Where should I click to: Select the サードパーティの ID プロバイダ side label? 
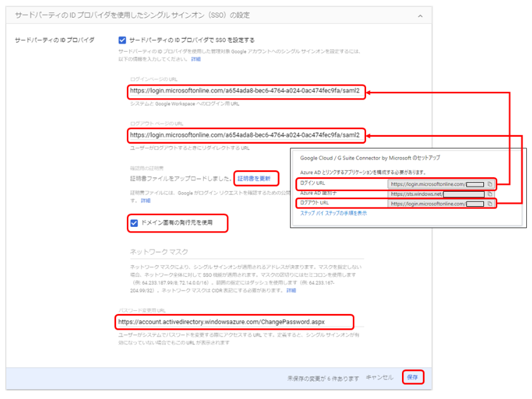coord(55,40)
